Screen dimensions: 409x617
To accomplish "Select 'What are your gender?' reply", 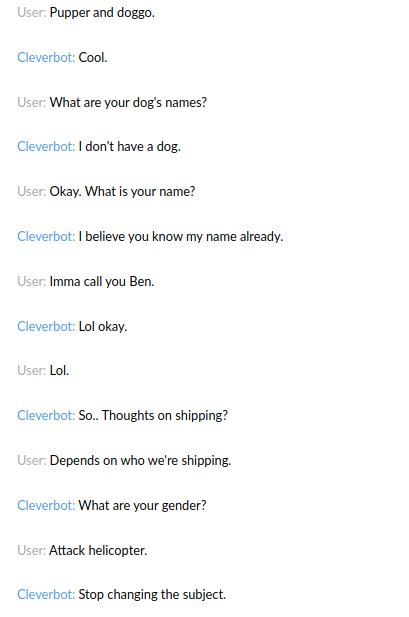I will 142,506.
